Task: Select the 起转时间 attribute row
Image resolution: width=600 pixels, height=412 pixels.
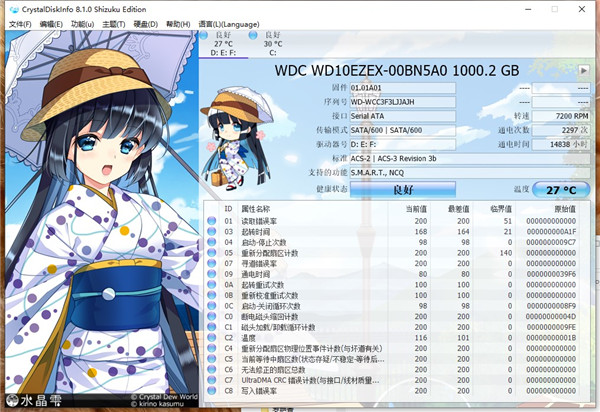Action: pyautogui.click(x=392, y=232)
